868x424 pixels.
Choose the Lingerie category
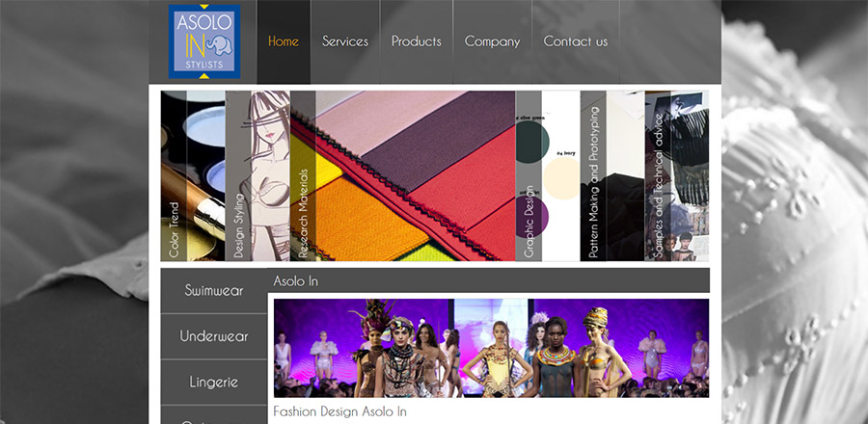point(213,382)
